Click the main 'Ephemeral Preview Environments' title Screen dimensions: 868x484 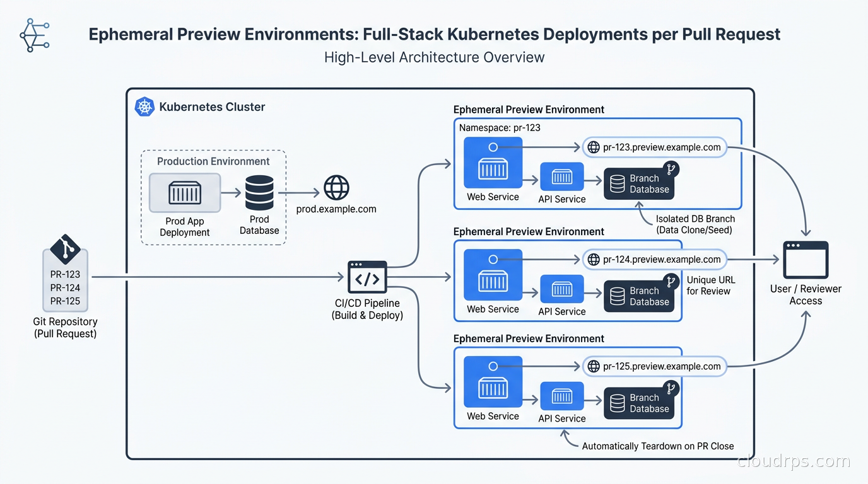(434, 34)
